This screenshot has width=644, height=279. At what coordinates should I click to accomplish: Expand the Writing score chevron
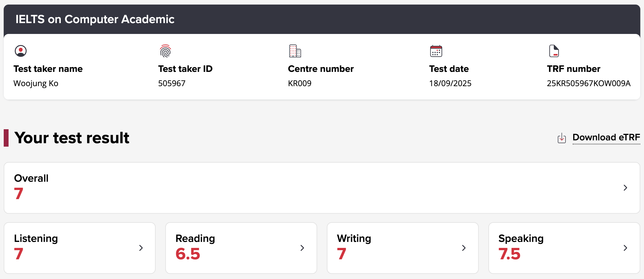[464, 248]
